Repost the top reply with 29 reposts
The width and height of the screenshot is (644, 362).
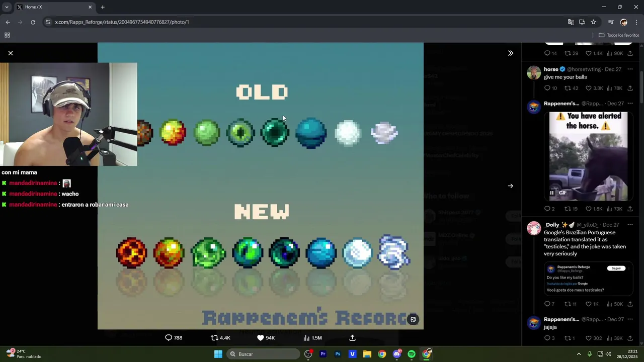click(571, 53)
